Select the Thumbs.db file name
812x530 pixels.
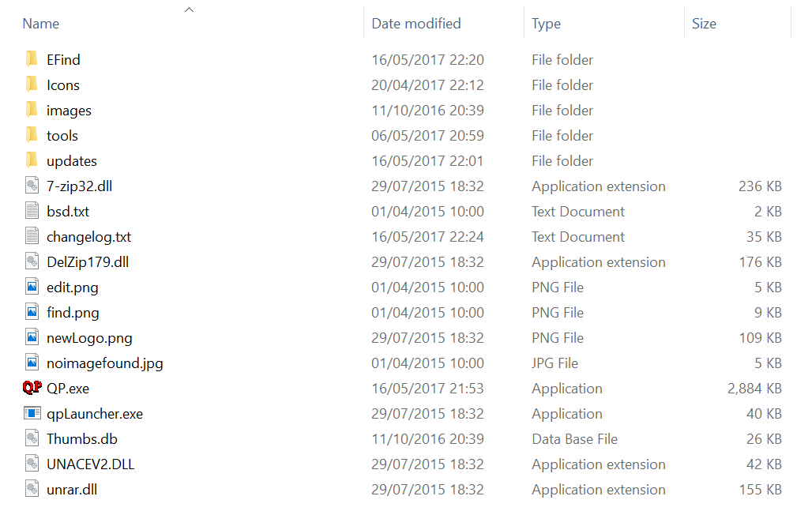[82, 439]
